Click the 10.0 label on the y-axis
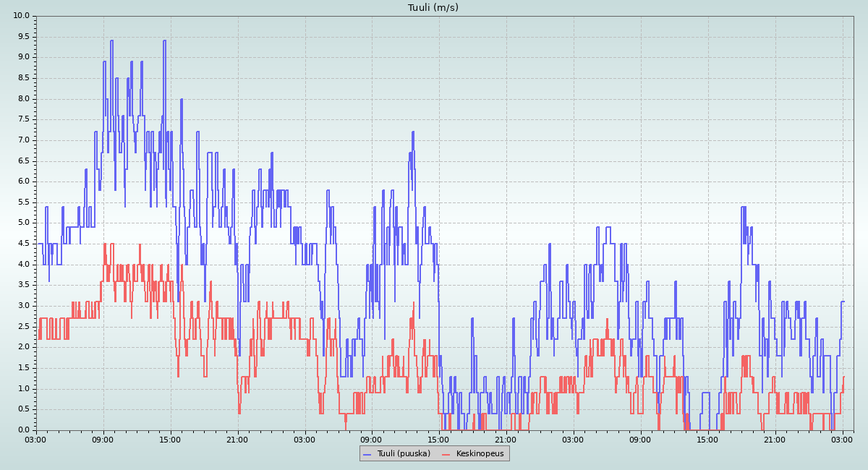 (x=22, y=16)
